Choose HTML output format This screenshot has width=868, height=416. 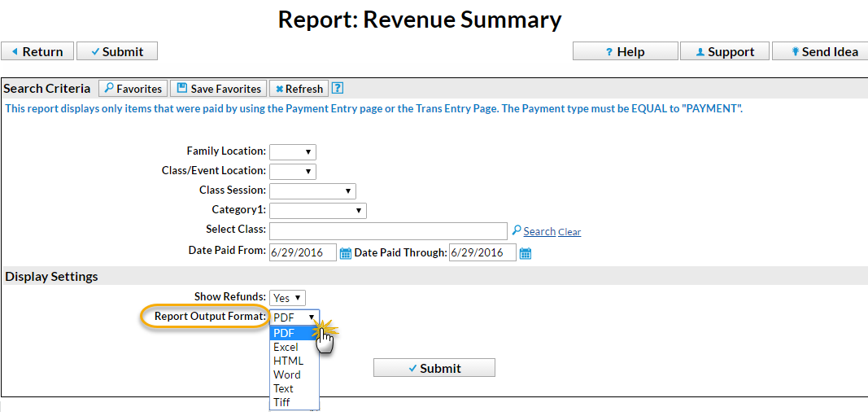294,361
